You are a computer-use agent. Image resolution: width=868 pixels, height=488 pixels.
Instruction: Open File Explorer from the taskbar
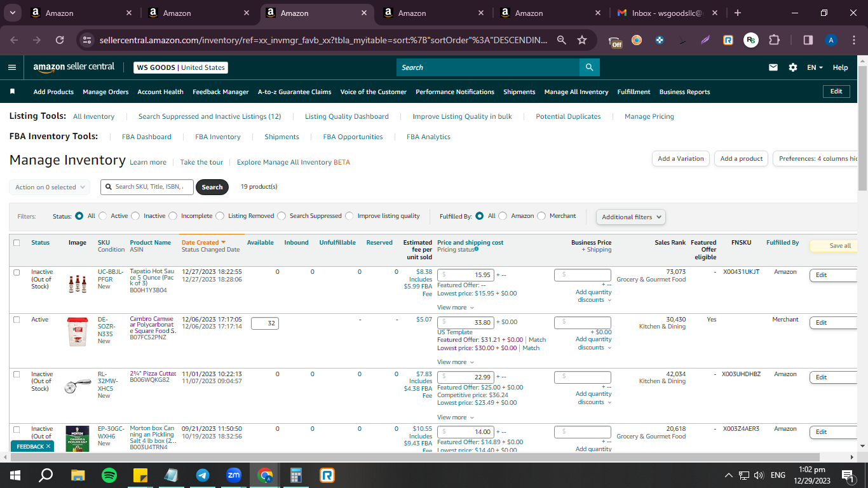point(78,475)
